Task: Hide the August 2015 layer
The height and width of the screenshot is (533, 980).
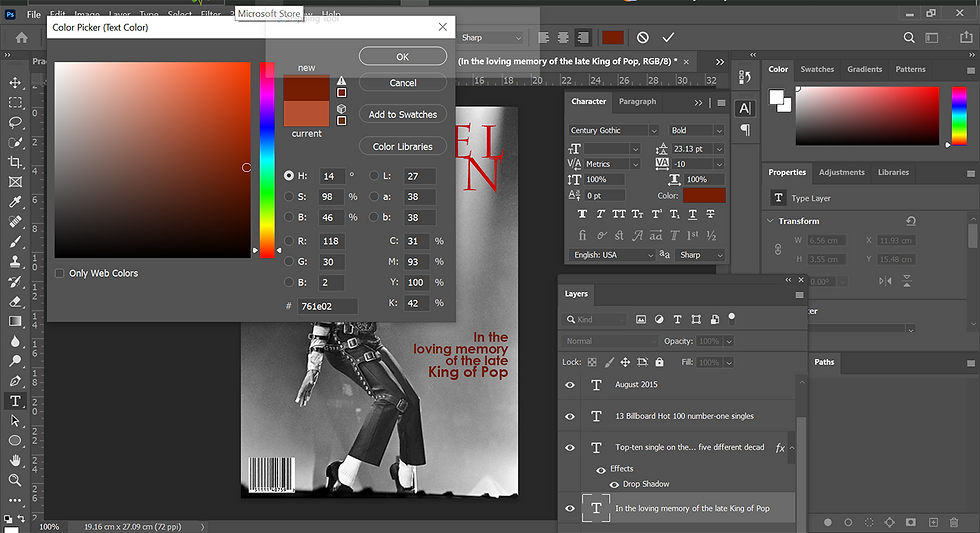Action: point(570,385)
